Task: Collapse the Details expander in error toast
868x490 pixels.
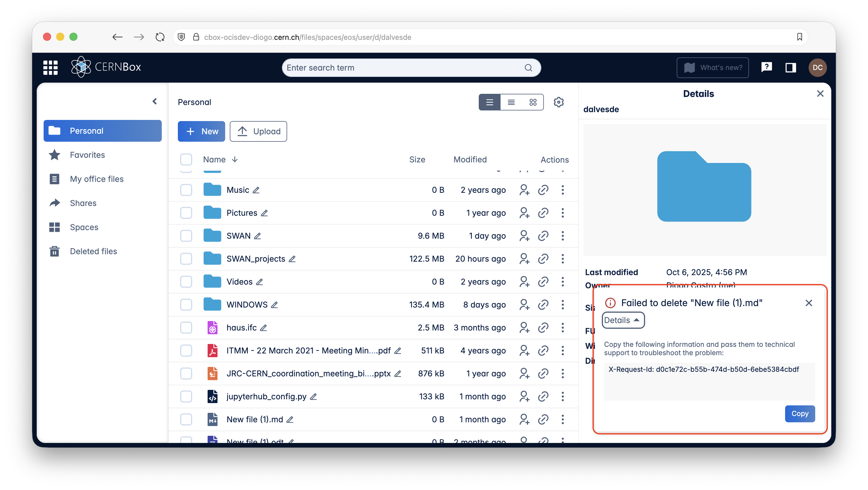Action: point(623,320)
